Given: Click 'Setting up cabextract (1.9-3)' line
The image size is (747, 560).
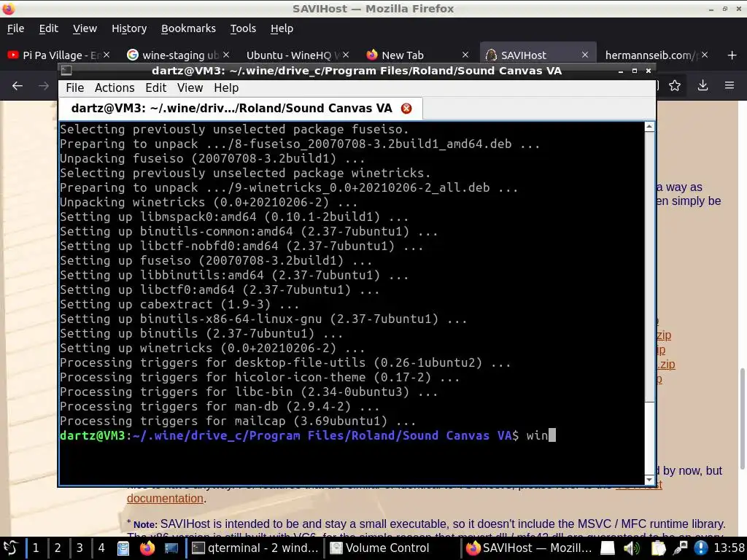Looking at the screenshot, I should pos(179,304).
